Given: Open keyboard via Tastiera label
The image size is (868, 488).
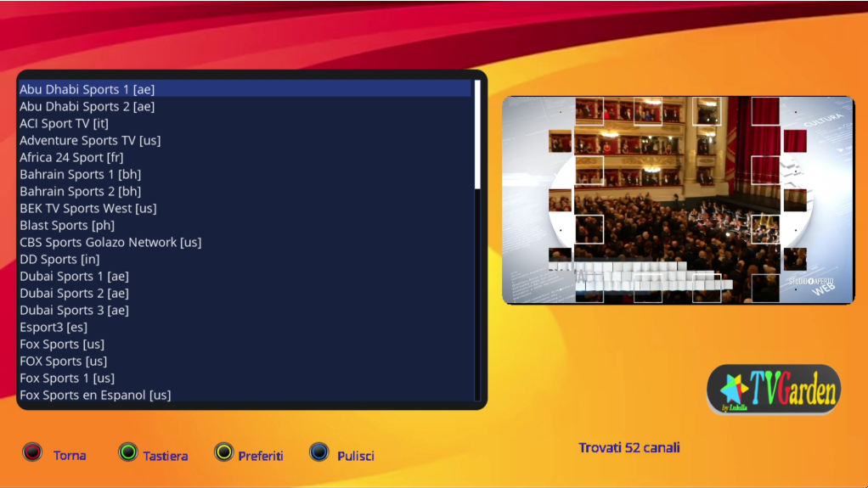Looking at the screenshot, I should [166, 456].
